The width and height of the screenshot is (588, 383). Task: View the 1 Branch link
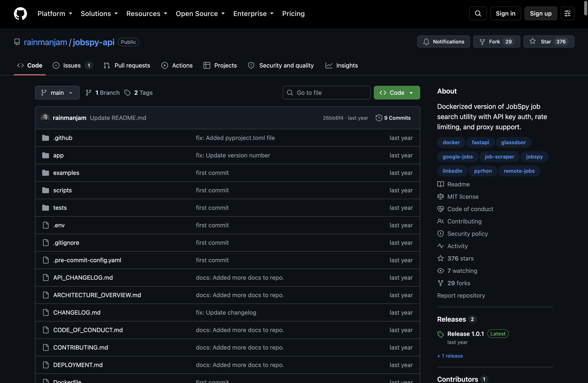[103, 93]
